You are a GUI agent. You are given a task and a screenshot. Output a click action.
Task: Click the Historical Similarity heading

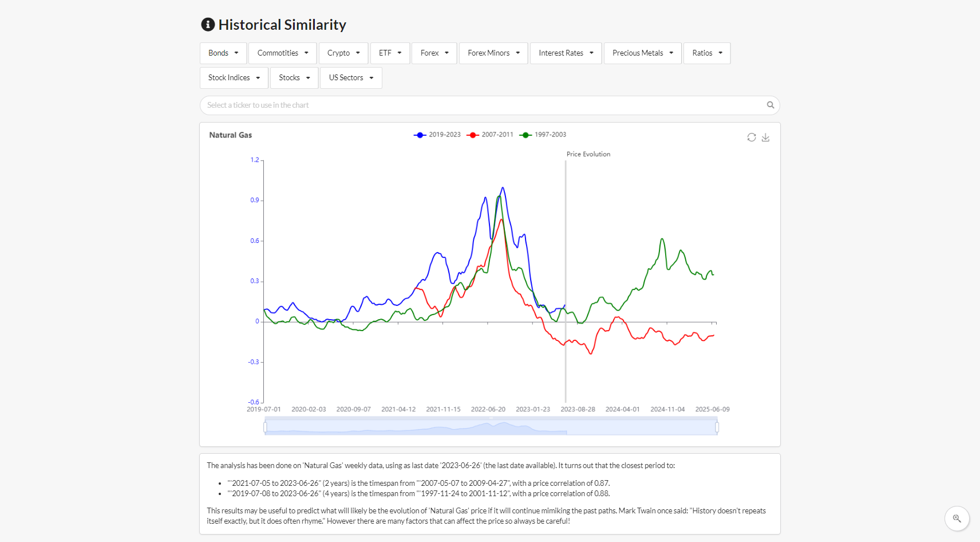tap(282, 25)
